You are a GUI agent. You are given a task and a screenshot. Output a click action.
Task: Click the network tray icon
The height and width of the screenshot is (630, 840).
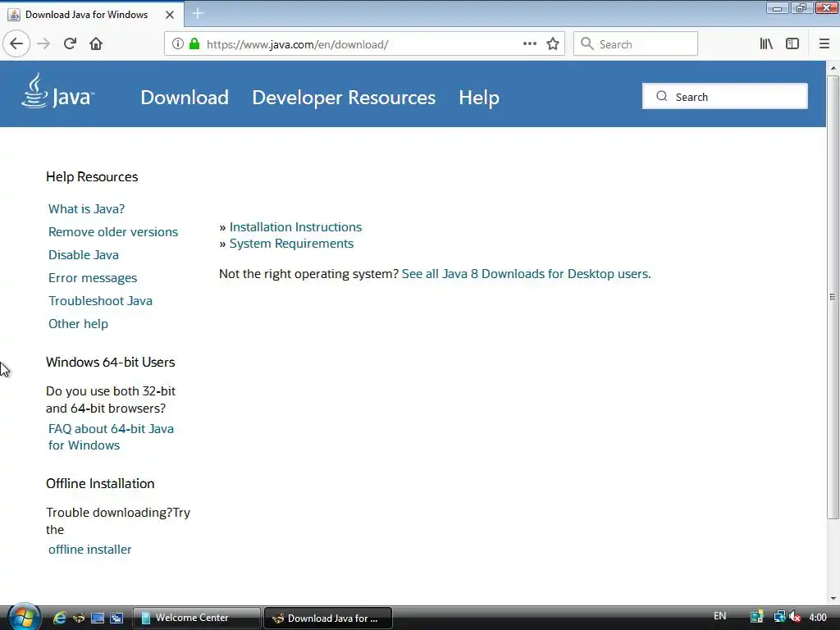click(779, 617)
